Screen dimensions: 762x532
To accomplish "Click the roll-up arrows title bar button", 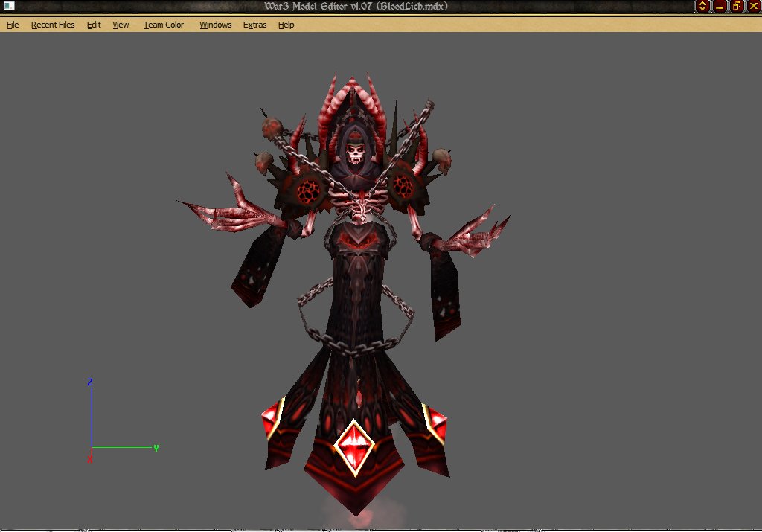I will pos(702,6).
